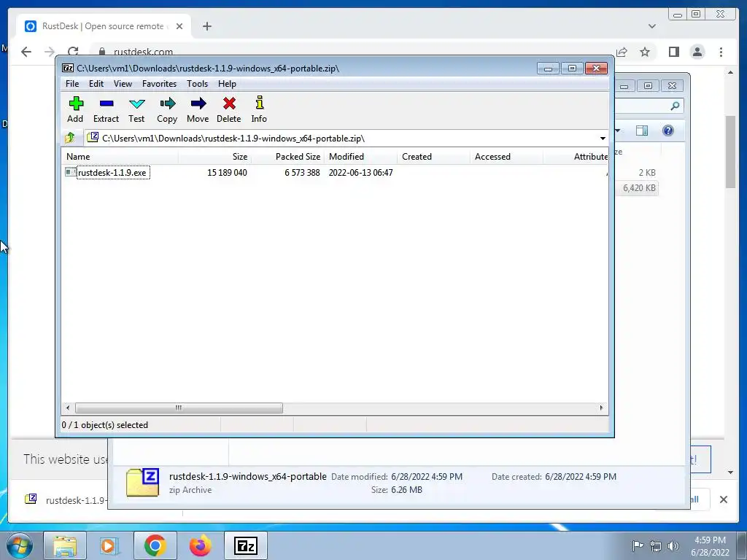Click the horizontal scrollbar thumb in 7-Zip
This screenshot has height=560, width=747.
[x=179, y=408]
